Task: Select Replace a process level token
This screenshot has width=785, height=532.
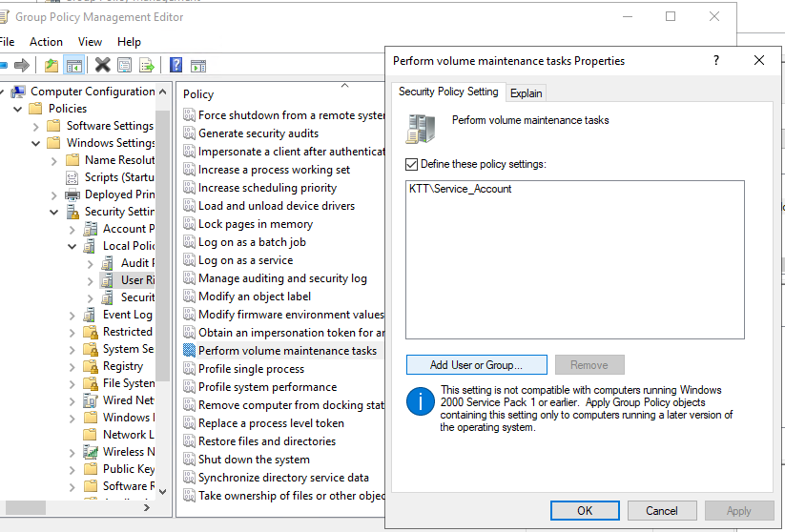Action: [271, 423]
